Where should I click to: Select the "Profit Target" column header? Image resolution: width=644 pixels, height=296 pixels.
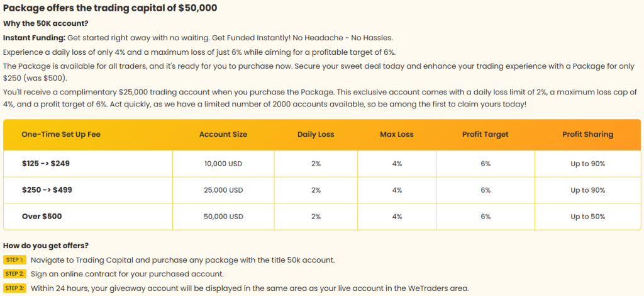(485, 134)
